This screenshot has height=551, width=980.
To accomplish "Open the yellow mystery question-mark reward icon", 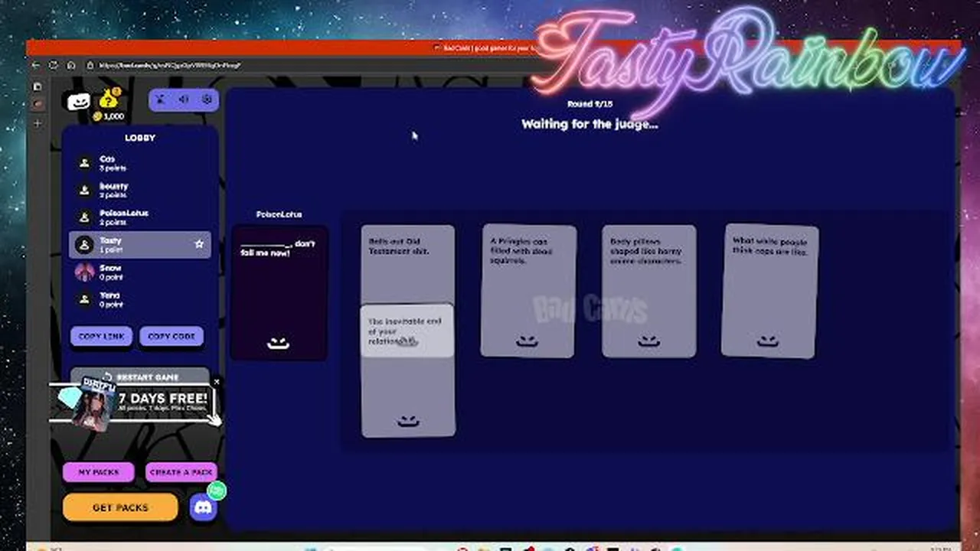I will point(109,99).
